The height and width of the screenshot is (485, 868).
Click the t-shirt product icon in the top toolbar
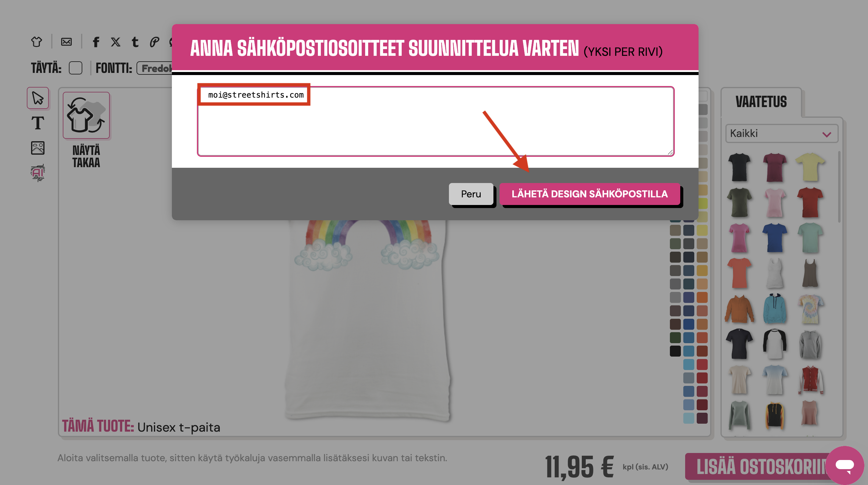[x=36, y=42]
